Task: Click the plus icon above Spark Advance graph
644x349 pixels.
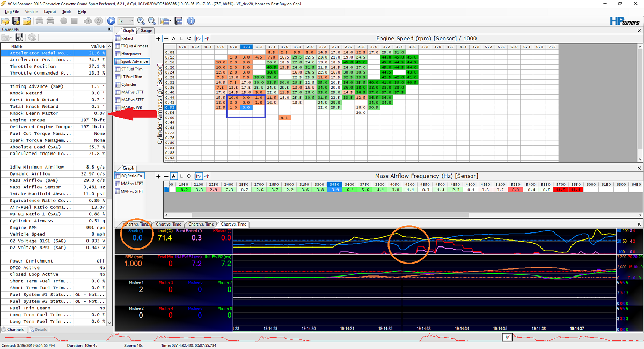Action: tap(158, 39)
